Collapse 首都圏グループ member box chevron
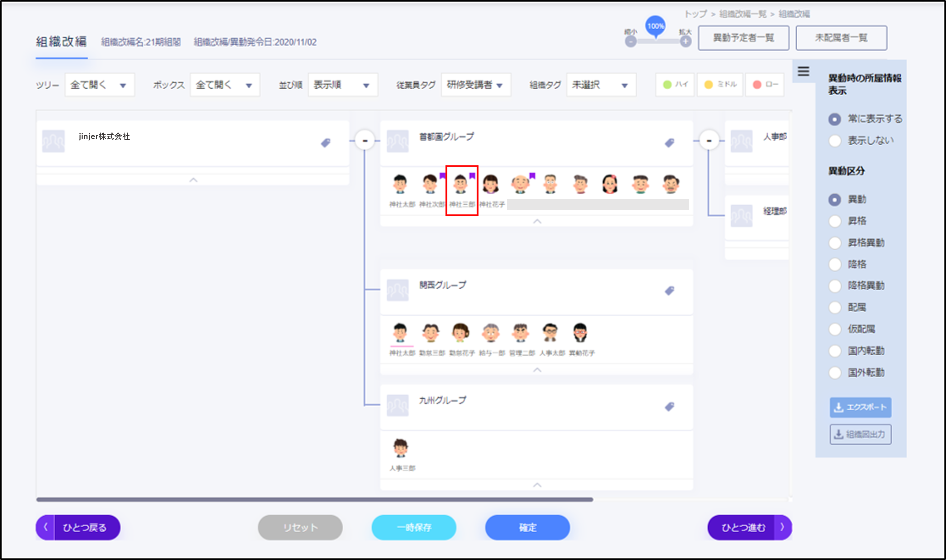 point(537,221)
